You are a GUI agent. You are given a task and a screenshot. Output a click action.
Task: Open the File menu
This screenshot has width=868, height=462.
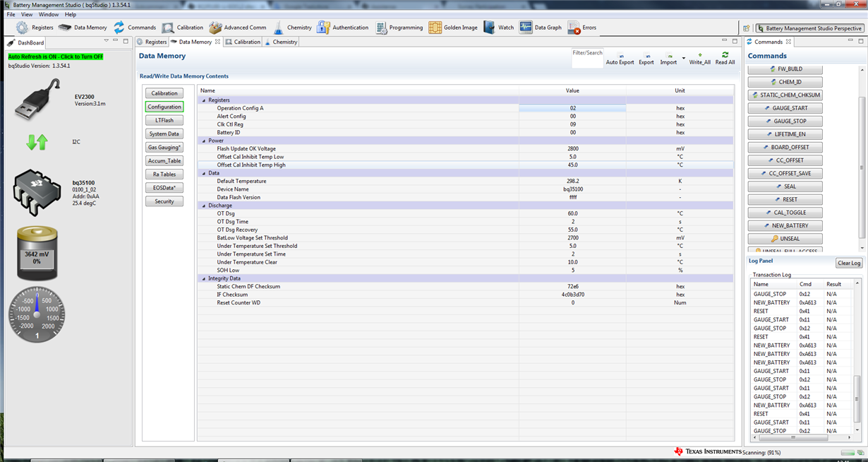pos(11,14)
